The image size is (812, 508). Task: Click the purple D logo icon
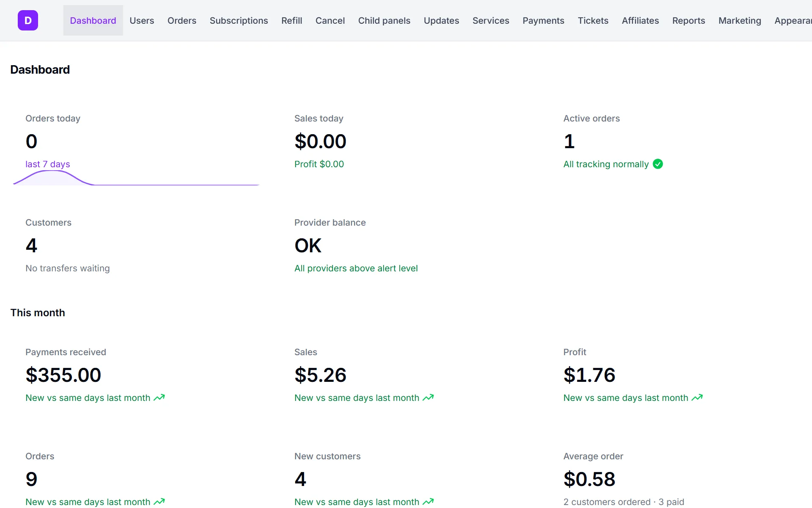(x=28, y=20)
